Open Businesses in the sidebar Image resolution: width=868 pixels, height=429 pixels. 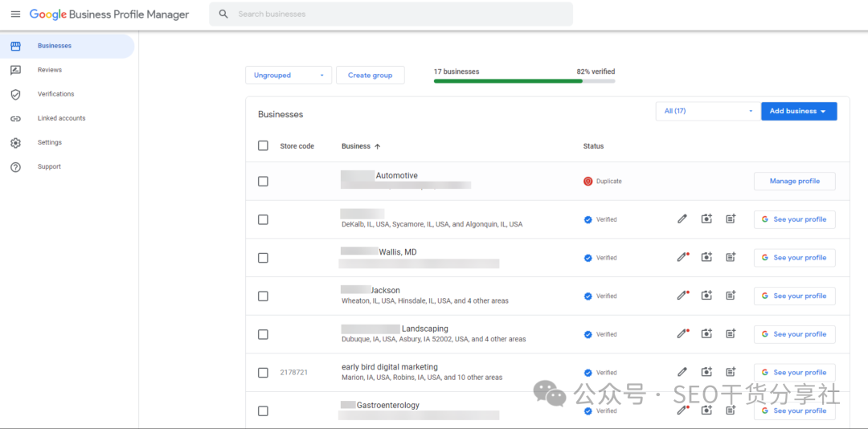pos(67,46)
